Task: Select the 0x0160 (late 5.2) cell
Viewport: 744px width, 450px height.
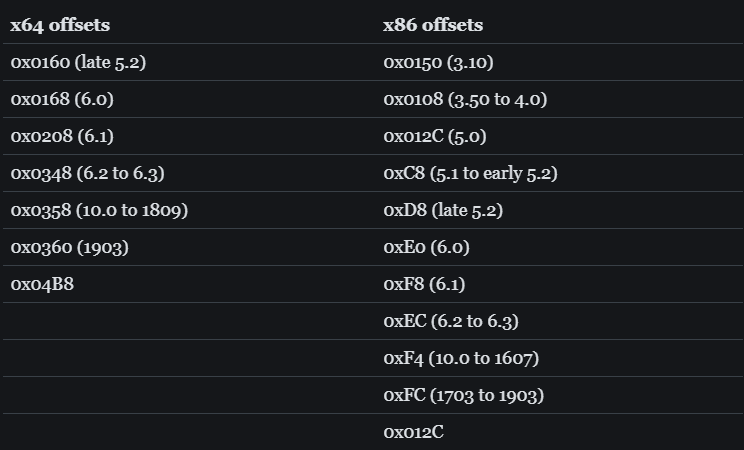Action: (79, 62)
